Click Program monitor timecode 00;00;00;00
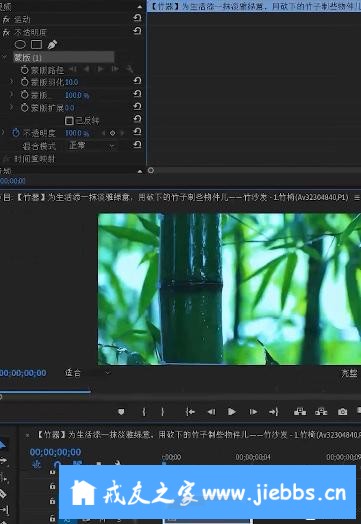Screen dimensions: 361x524 [x=23, y=373]
